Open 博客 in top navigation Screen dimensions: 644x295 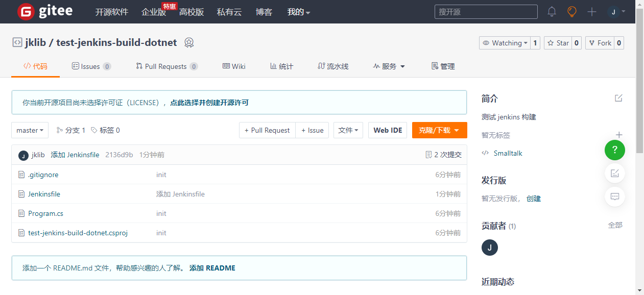(264, 12)
